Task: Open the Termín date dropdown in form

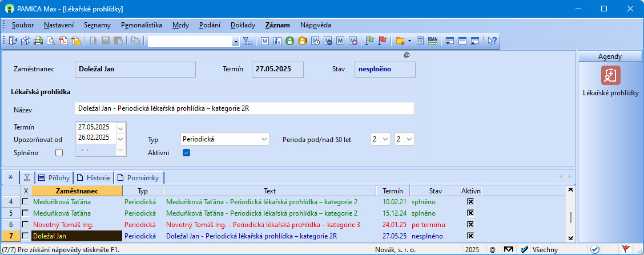Action: [120, 128]
